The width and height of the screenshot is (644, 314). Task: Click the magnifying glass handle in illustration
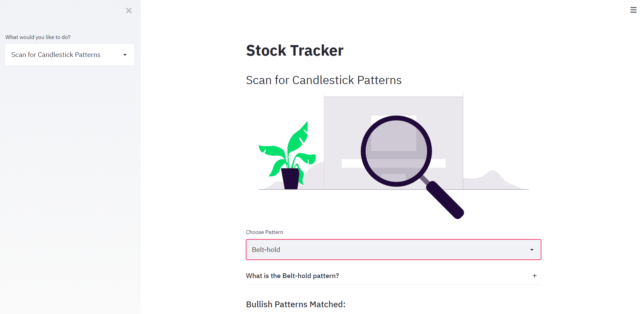click(x=444, y=199)
